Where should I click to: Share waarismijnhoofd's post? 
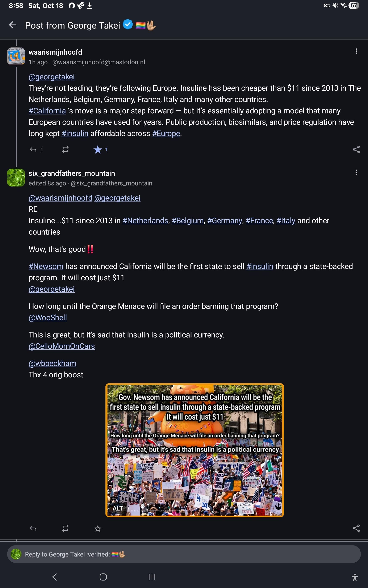click(356, 149)
